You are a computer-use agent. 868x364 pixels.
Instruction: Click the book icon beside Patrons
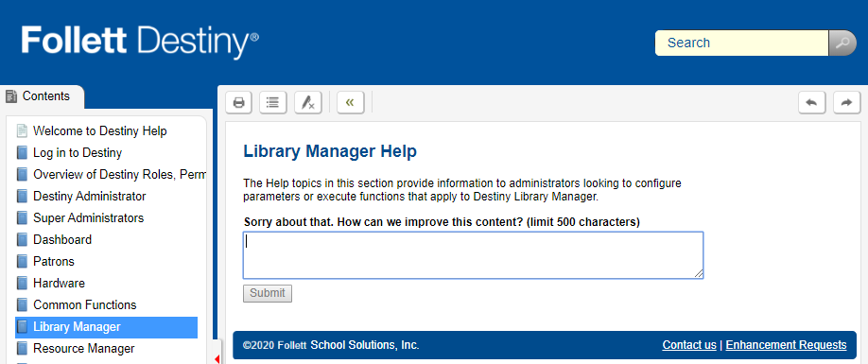(x=22, y=261)
